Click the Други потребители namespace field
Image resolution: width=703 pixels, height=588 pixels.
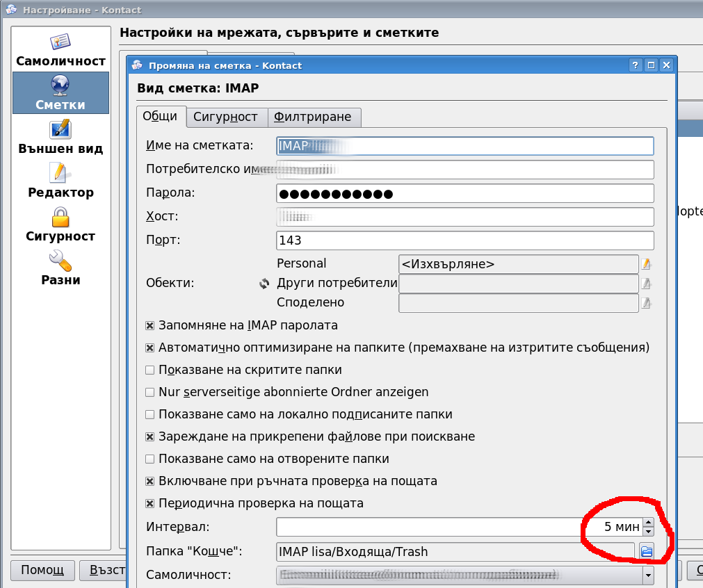(x=518, y=284)
